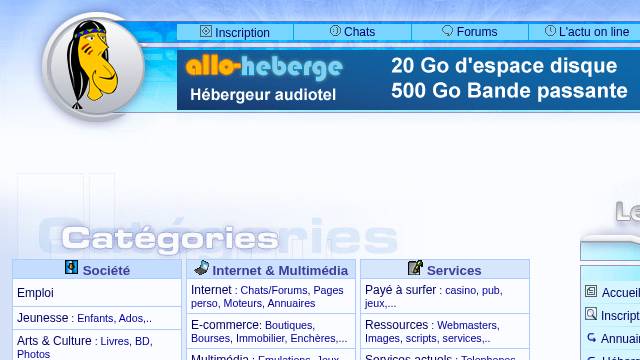This screenshot has width=640, height=360.
Task: Click the magnifier icon beside sidebar Inscript
Action: click(x=591, y=314)
